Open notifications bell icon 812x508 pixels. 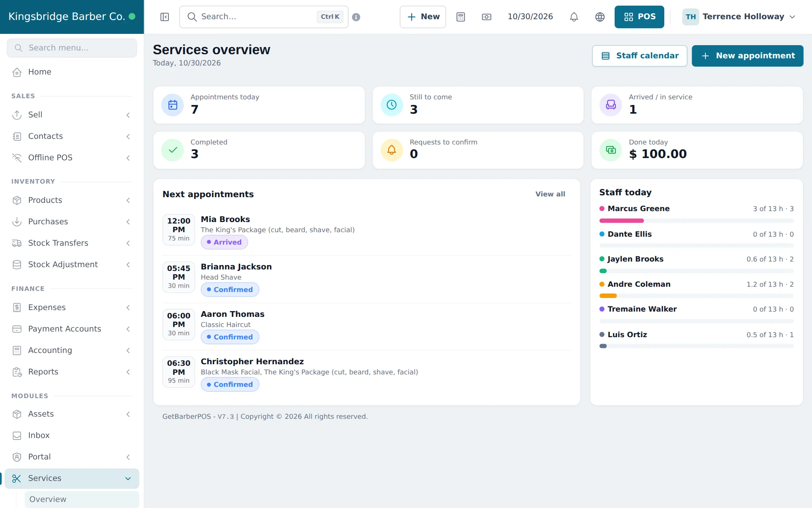point(574,17)
